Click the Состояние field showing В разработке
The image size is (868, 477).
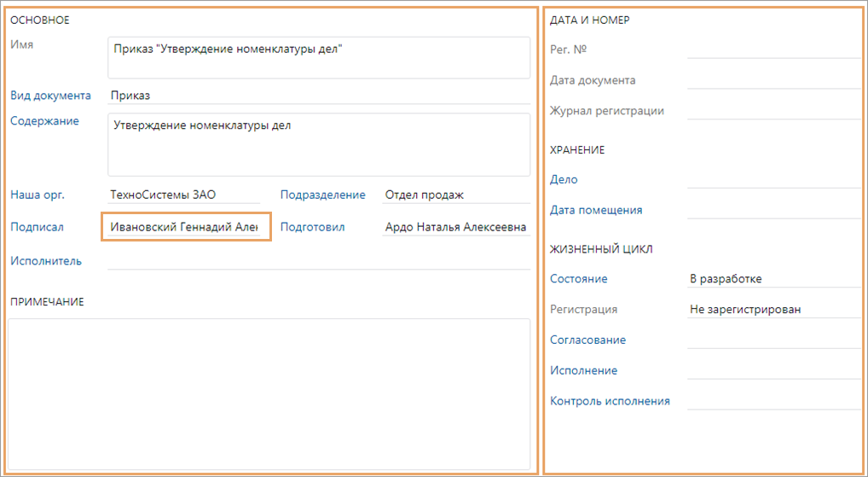774,279
